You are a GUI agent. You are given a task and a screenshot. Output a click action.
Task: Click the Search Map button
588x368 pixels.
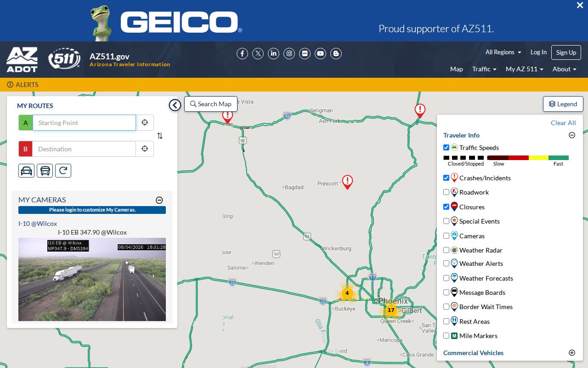click(x=211, y=104)
